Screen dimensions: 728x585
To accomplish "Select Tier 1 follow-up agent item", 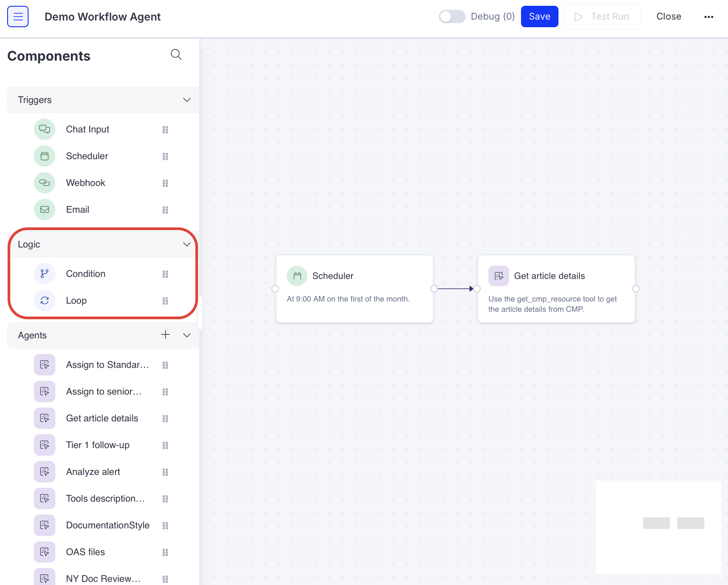I will coord(98,445).
